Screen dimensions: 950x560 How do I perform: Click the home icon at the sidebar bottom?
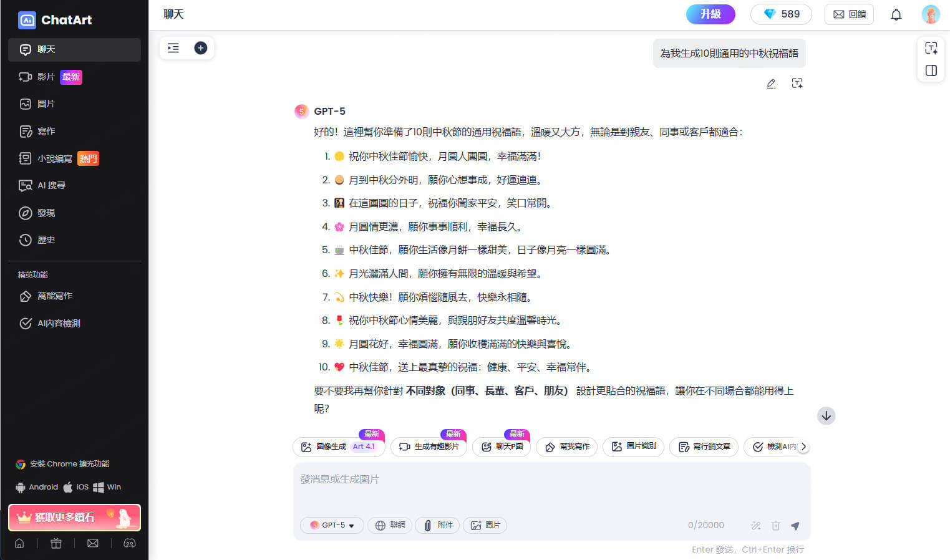(x=19, y=543)
